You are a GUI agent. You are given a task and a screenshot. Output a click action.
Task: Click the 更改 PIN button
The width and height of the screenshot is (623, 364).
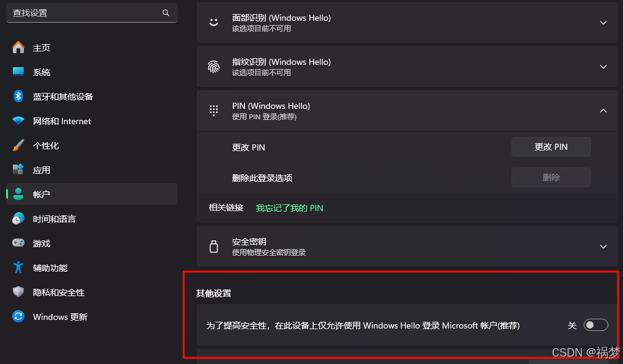[551, 147]
